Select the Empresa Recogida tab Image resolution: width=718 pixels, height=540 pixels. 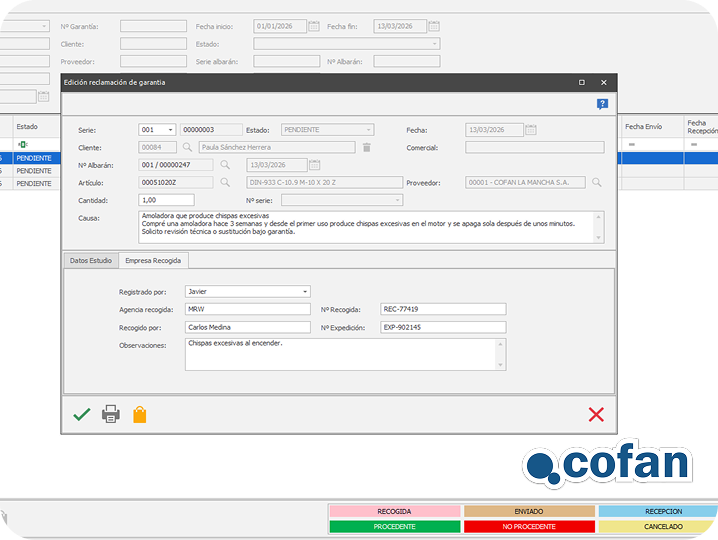click(x=153, y=261)
